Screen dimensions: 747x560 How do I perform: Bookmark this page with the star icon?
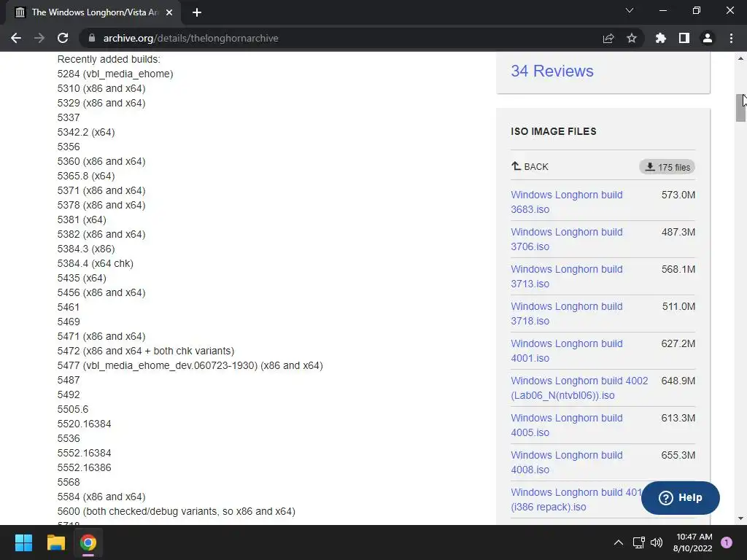[x=632, y=38]
